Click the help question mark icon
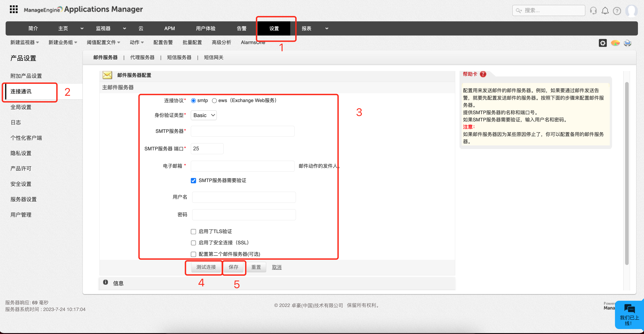This screenshot has height=334, width=644. 617,11
